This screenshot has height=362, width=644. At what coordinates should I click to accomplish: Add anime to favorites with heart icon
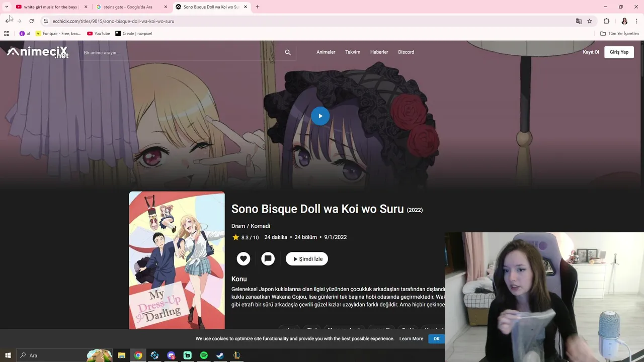(x=244, y=259)
